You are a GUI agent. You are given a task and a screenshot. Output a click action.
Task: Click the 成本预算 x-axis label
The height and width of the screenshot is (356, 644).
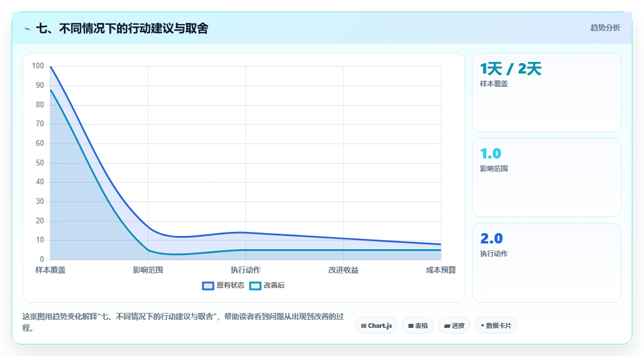(440, 270)
